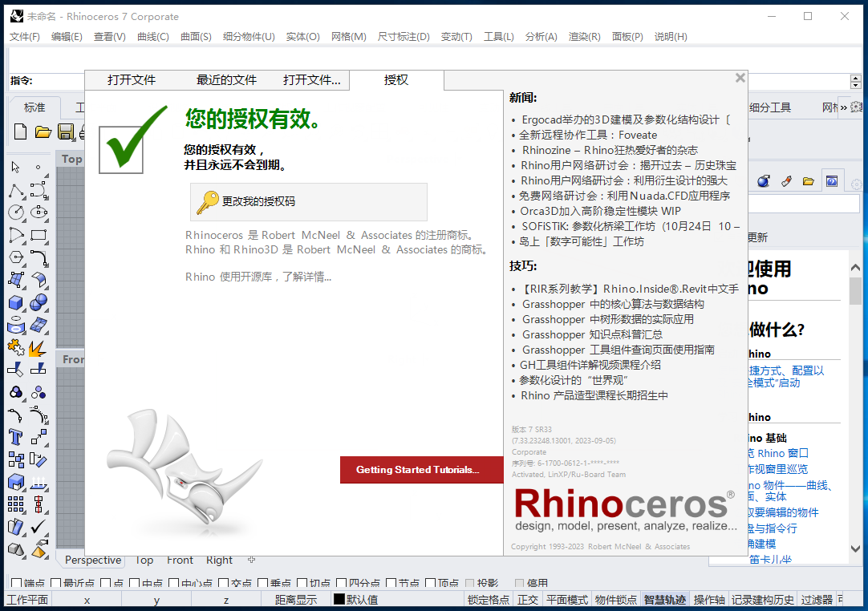Enable the 四分点 object snap checkbox
The width and height of the screenshot is (868, 611).
(x=342, y=583)
